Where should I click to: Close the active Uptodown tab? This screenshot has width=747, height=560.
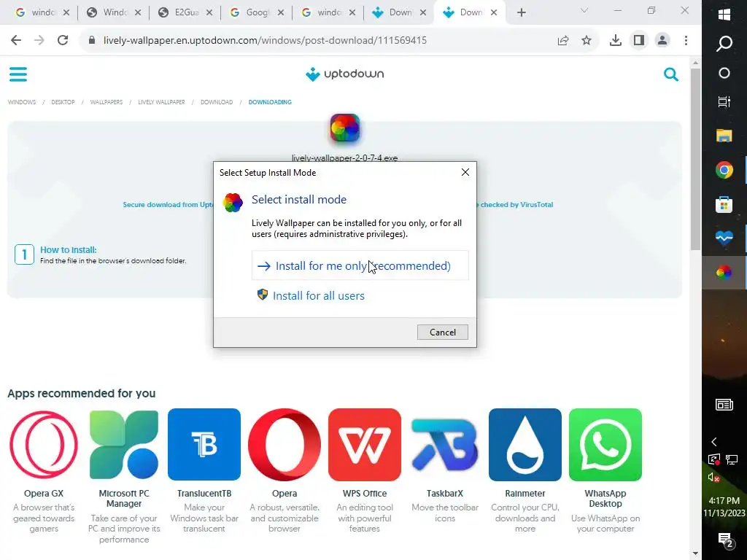tap(494, 13)
